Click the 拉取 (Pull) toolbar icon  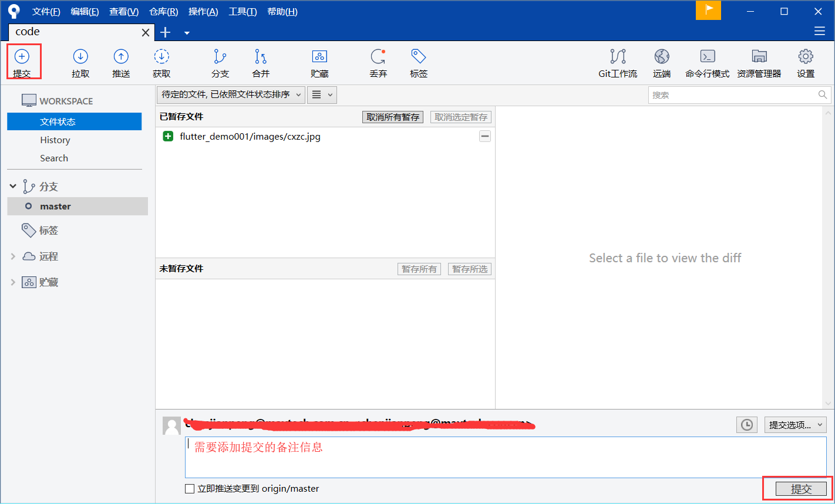80,62
